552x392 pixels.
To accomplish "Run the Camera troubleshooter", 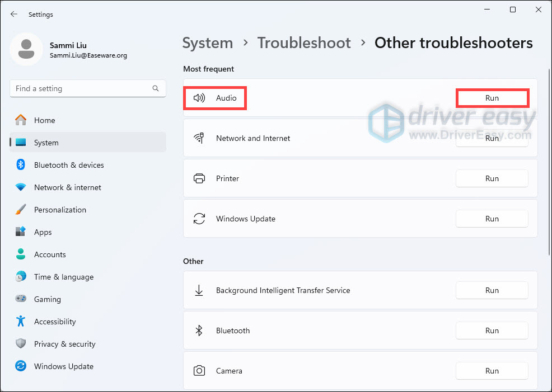I will (x=492, y=371).
